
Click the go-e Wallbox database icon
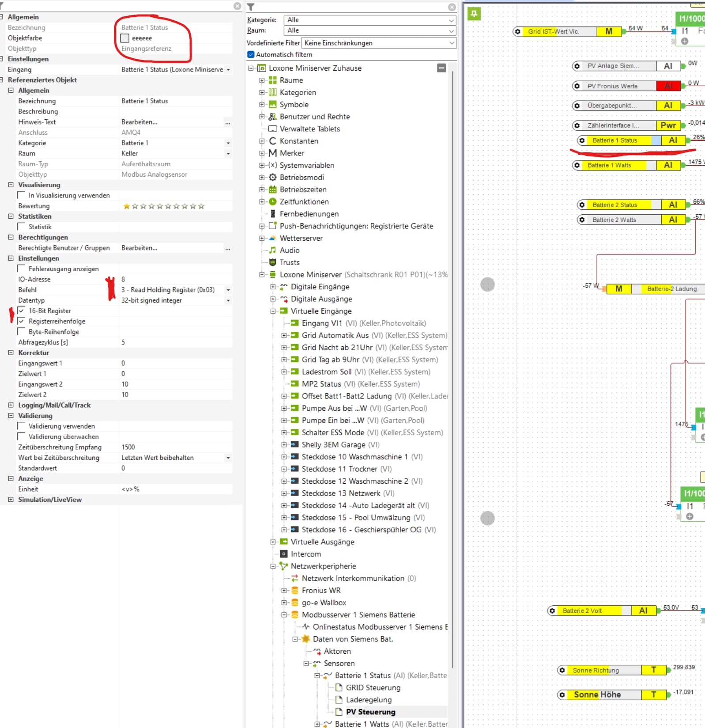[295, 603]
